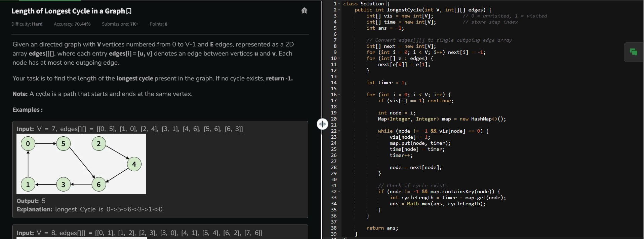Click the problem title heading
644x239 pixels.
pos(68,11)
